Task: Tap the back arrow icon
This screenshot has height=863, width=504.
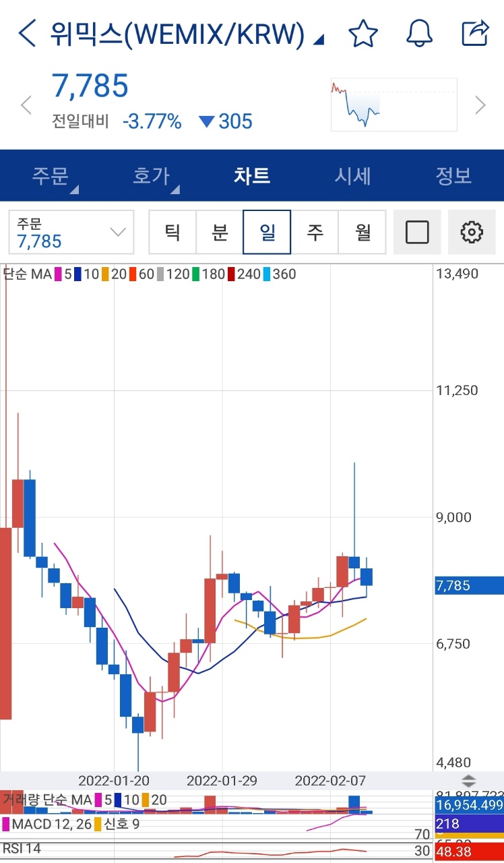Action: point(28,33)
